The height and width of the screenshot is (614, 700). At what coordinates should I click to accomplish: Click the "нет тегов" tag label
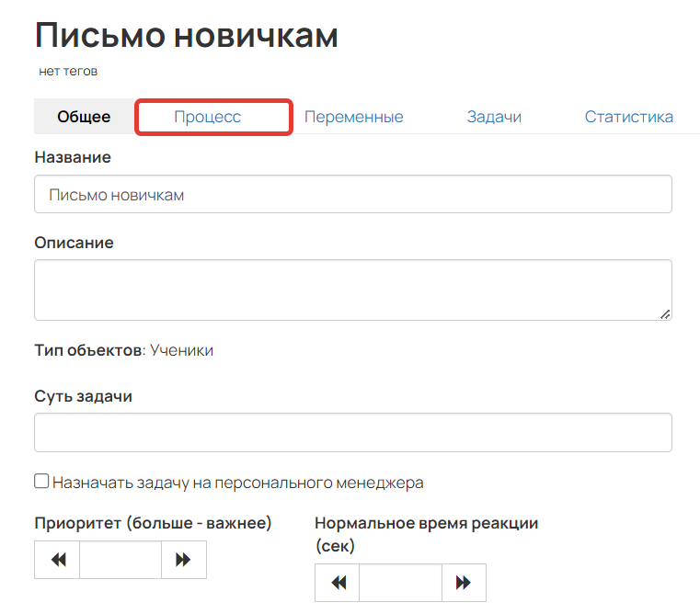point(68,71)
